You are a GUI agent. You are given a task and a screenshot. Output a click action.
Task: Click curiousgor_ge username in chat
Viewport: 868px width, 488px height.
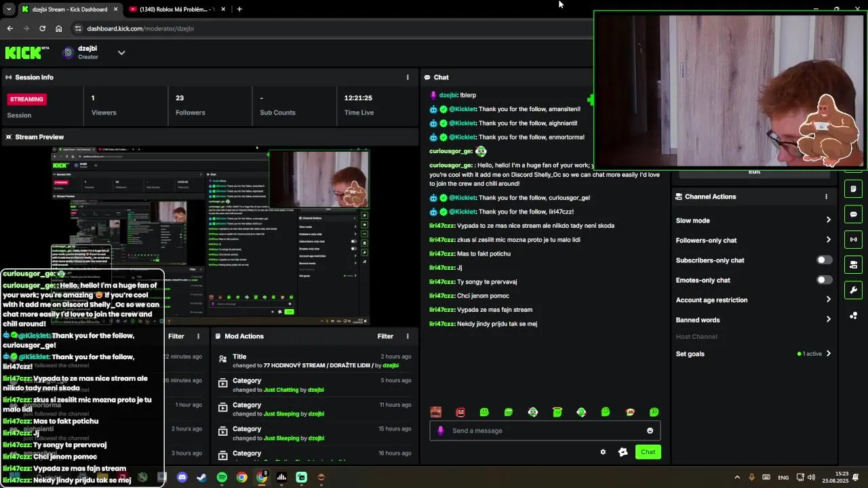451,151
